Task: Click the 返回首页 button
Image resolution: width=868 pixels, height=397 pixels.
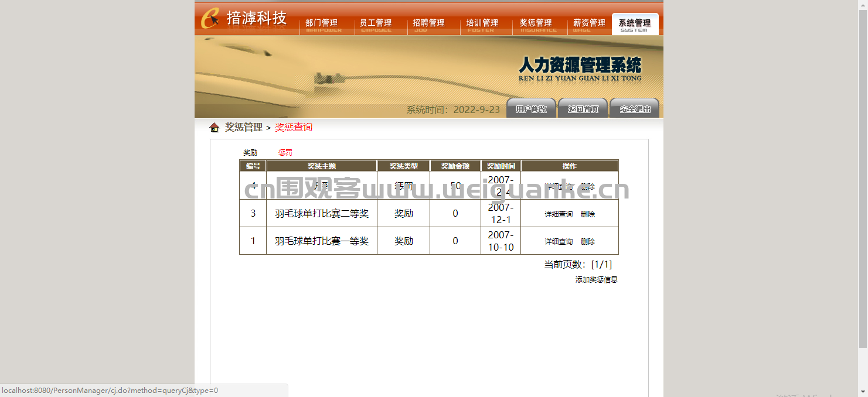Action: point(583,108)
